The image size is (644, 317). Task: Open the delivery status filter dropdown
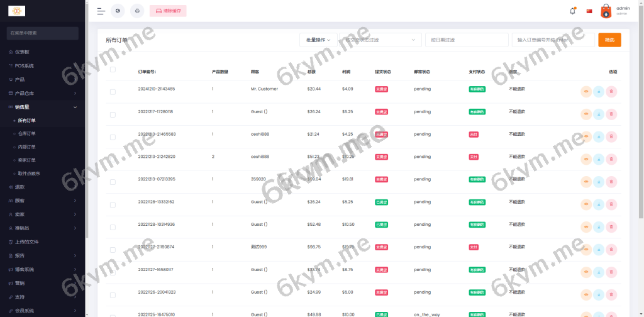[x=382, y=40]
